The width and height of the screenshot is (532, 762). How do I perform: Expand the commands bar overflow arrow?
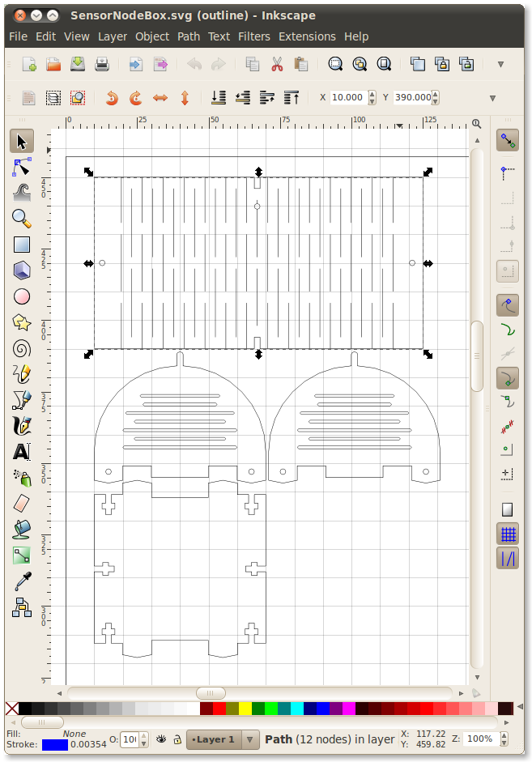coord(500,64)
